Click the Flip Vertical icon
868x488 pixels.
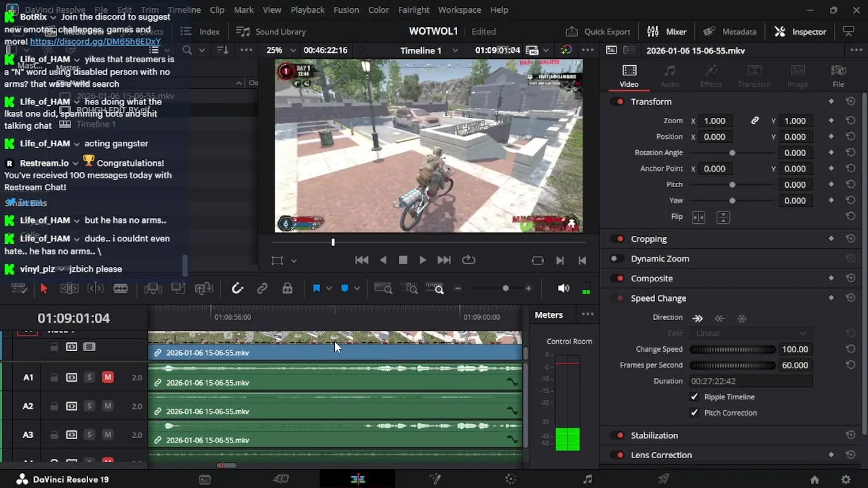723,217
